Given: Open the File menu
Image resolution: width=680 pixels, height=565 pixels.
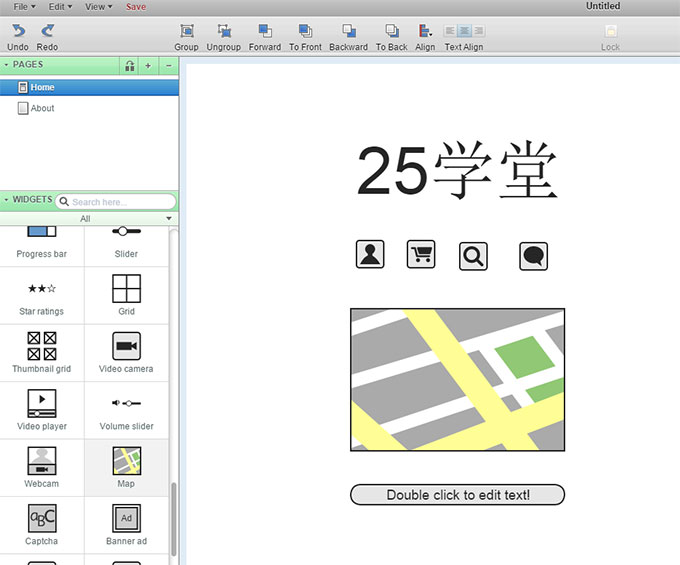Looking at the screenshot, I should tap(24, 7).
